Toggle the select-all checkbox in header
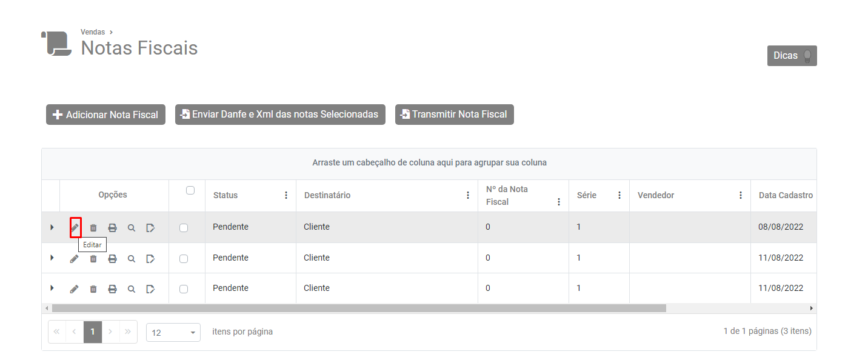Viewport: 868px width, 360px height. [190, 190]
